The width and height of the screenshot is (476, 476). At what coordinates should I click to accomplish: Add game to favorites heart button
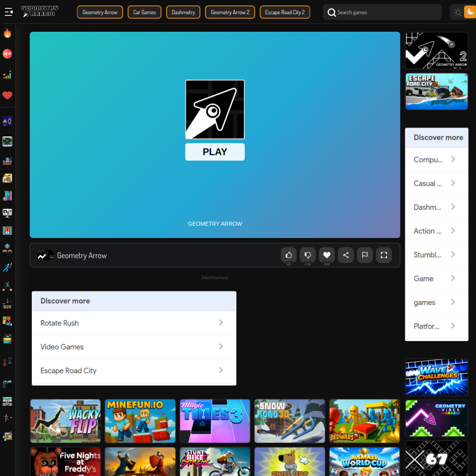point(327,255)
